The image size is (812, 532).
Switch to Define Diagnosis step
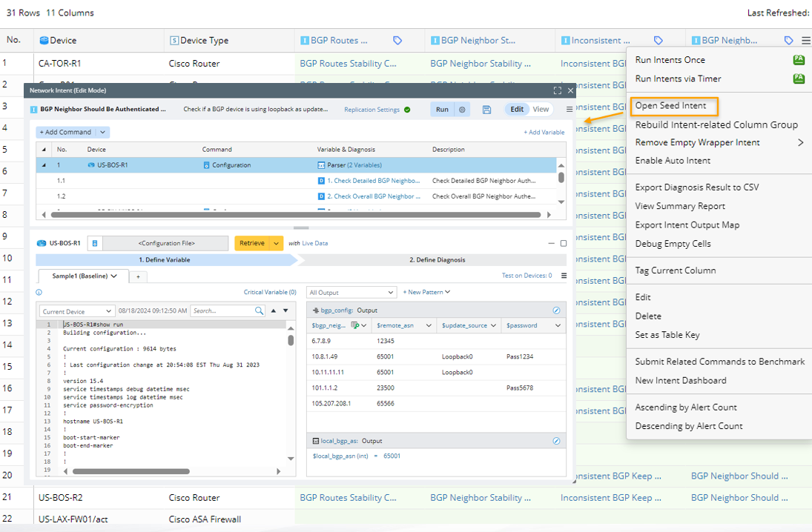pyautogui.click(x=437, y=260)
